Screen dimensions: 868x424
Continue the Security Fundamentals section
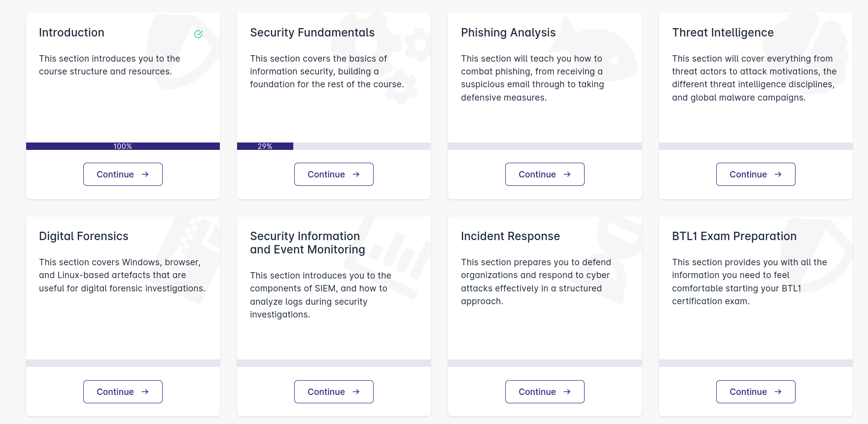pyautogui.click(x=334, y=174)
